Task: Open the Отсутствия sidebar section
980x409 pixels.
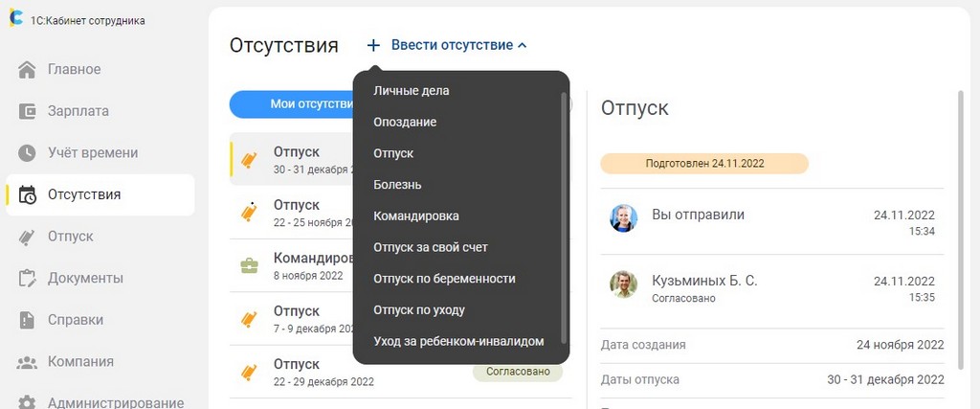Action: 100,195
